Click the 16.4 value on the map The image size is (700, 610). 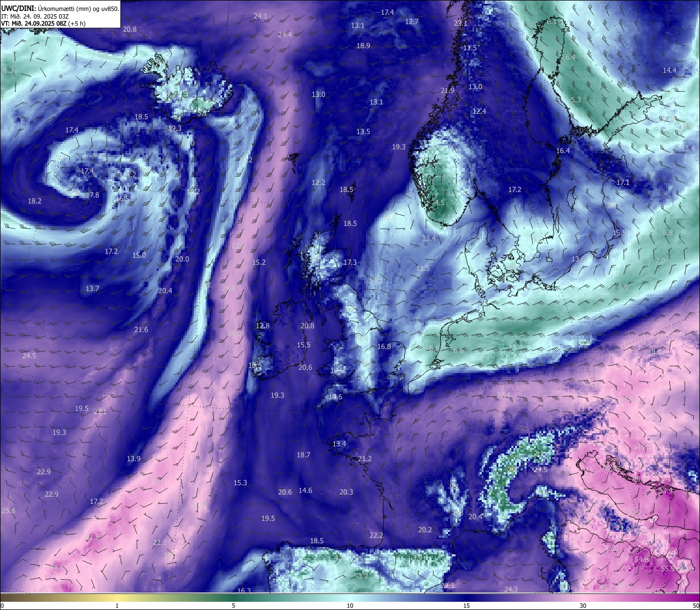click(x=563, y=151)
